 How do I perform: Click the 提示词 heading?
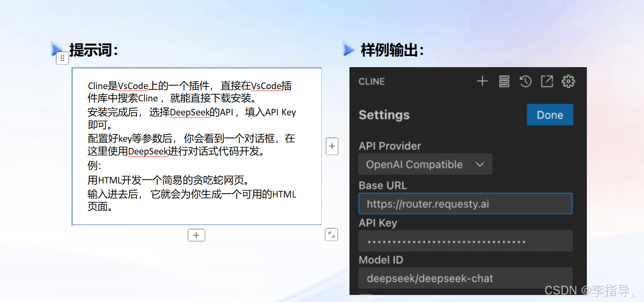94,50
